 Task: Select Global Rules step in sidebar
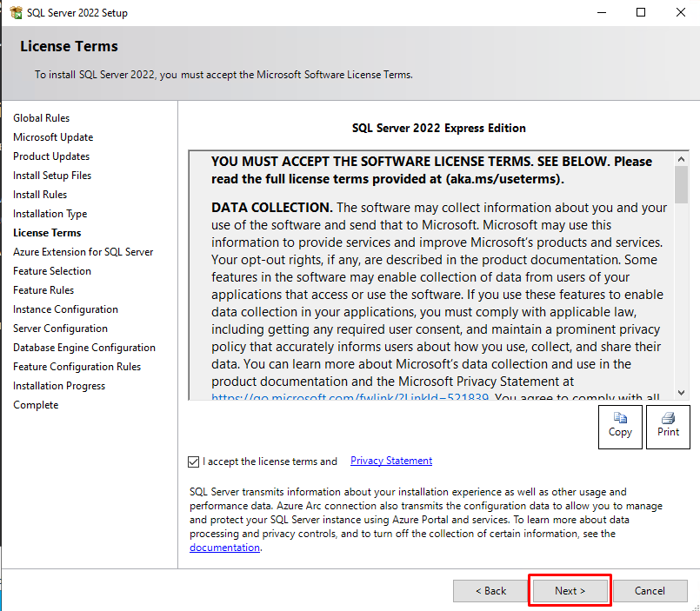pyautogui.click(x=41, y=118)
